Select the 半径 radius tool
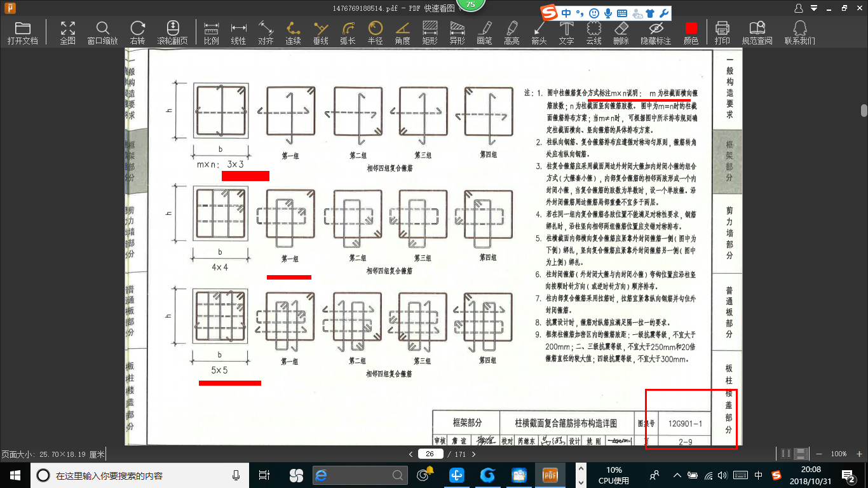Image resolution: width=868 pixels, height=488 pixels. tap(375, 32)
